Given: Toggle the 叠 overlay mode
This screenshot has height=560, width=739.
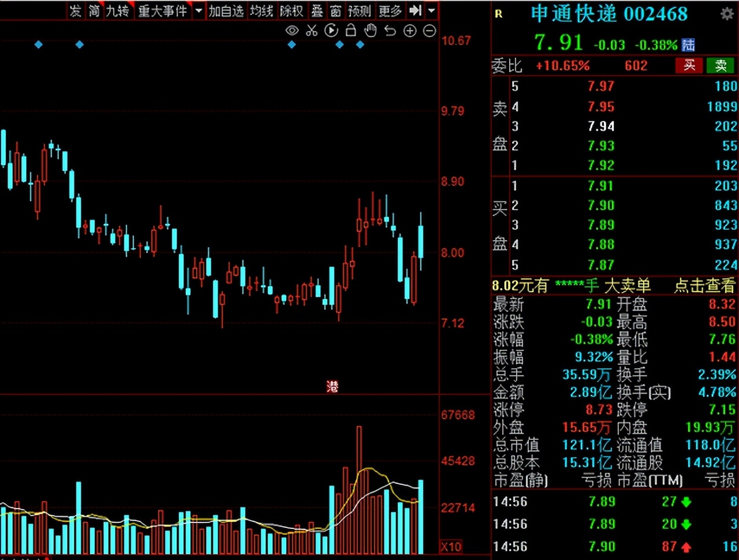Looking at the screenshot, I should click(317, 10).
